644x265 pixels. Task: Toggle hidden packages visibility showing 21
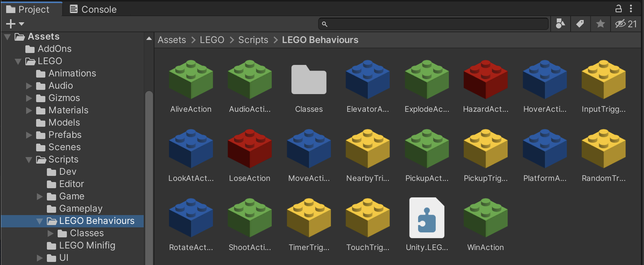[x=626, y=24]
